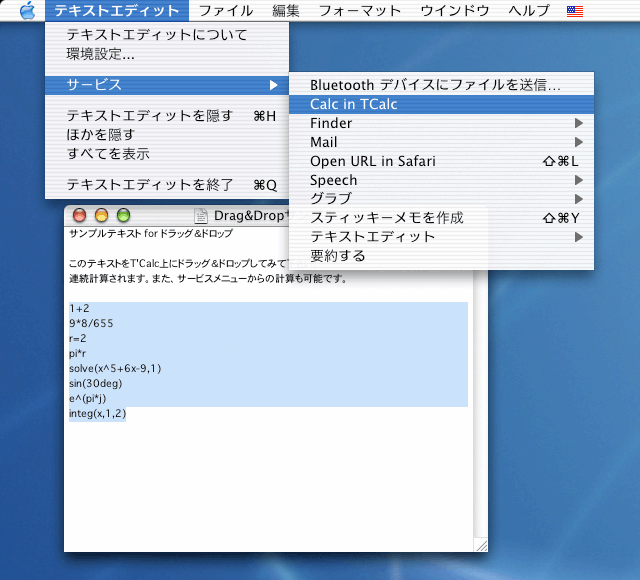Click the line '9*8/655'
This screenshot has width=640, height=580.
91,323
